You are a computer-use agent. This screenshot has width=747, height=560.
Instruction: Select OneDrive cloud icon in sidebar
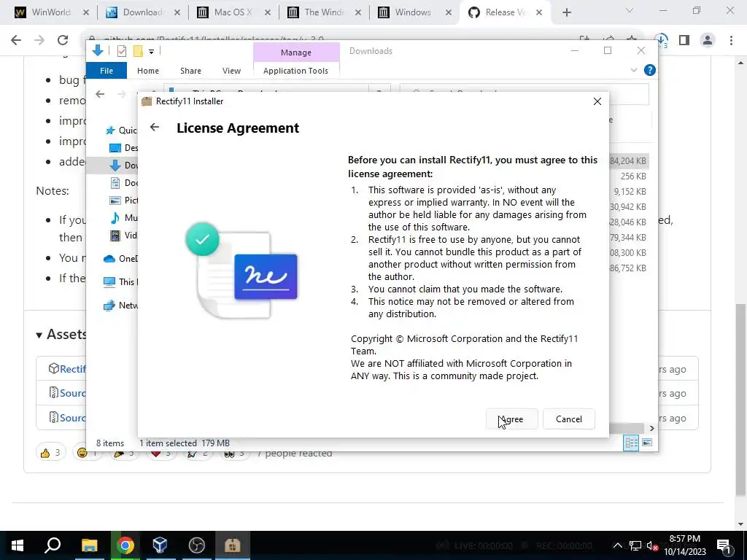[x=109, y=259]
